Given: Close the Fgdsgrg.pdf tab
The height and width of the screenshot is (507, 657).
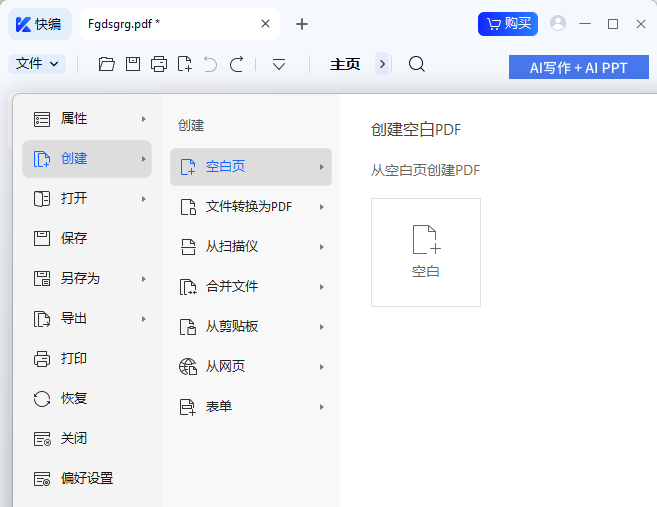Looking at the screenshot, I should [x=265, y=23].
